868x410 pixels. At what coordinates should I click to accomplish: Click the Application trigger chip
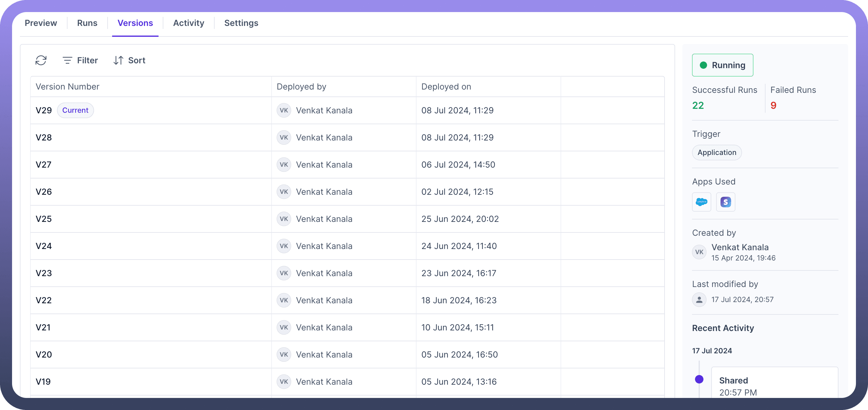point(717,153)
